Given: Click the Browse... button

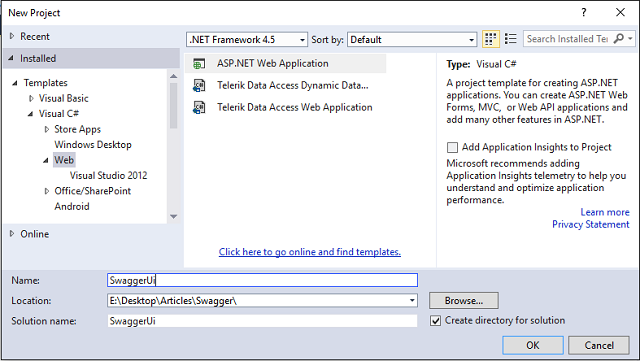Looking at the screenshot, I should [x=464, y=301].
